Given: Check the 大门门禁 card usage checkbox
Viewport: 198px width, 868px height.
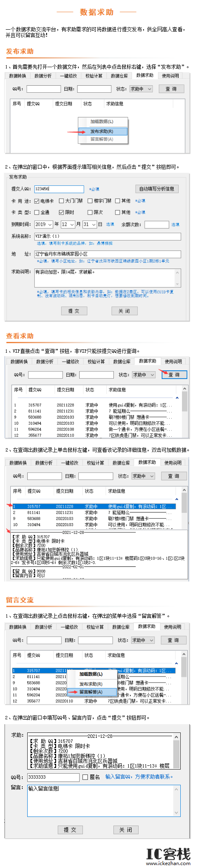Looking at the screenshot, I should click(x=61, y=201).
